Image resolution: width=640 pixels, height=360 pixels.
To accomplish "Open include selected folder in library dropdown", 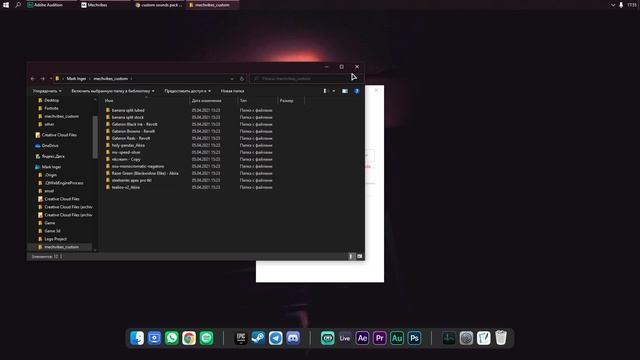I will point(113,91).
